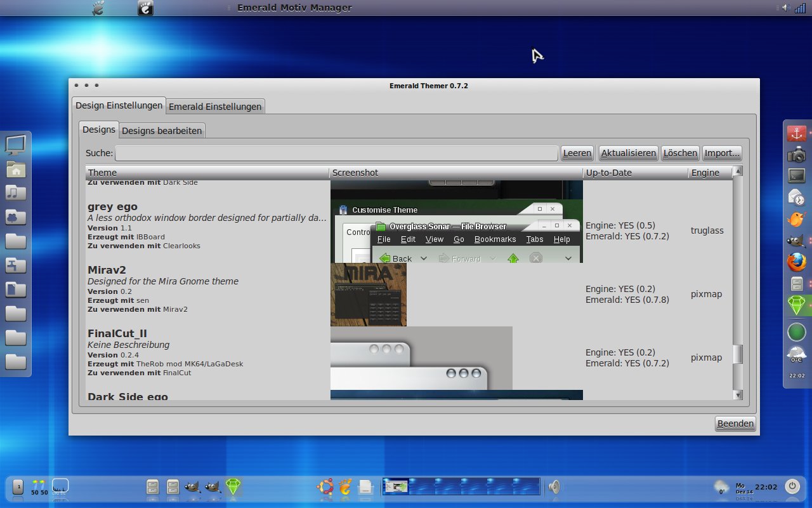Open the terminal from right dock
The height and width of the screenshot is (508, 812).
(797, 175)
